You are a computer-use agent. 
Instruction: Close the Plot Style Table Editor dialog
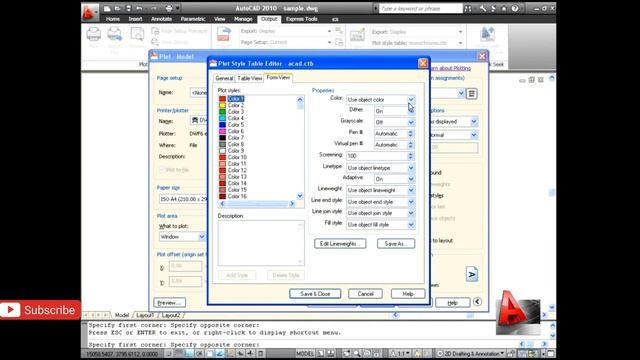(x=423, y=63)
